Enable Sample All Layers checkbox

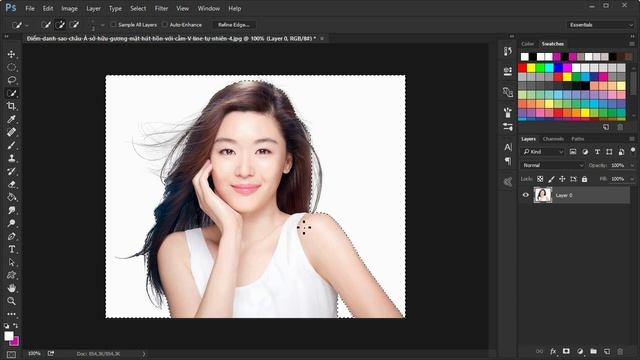(113, 25)
